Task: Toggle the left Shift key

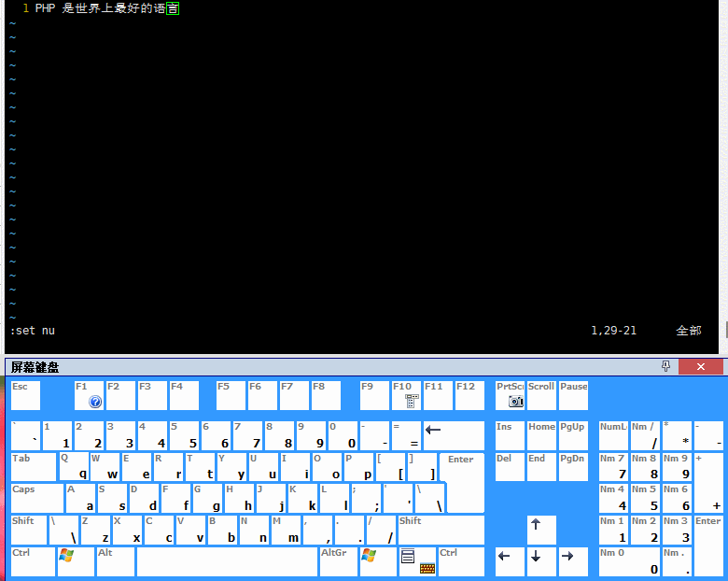Action: click(x=29, y=530)
